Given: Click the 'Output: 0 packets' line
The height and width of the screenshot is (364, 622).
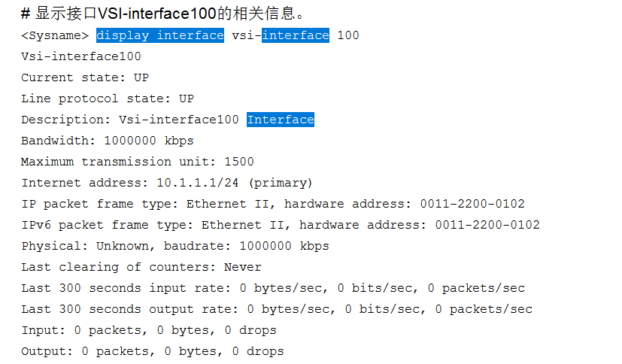Looking at the screenshot, I should click(x=152, y=351).
